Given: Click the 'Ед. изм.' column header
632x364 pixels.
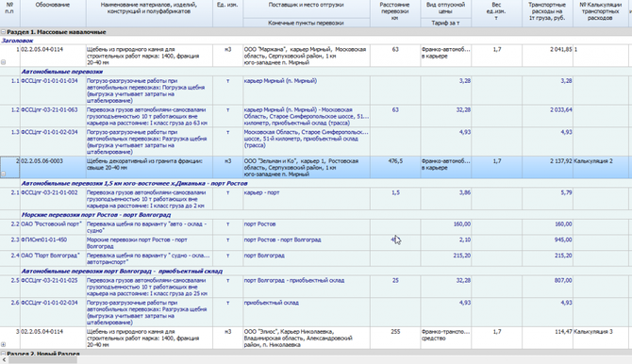Looking at the screenshot, I should pyautogui.click(x=227, y=13).
